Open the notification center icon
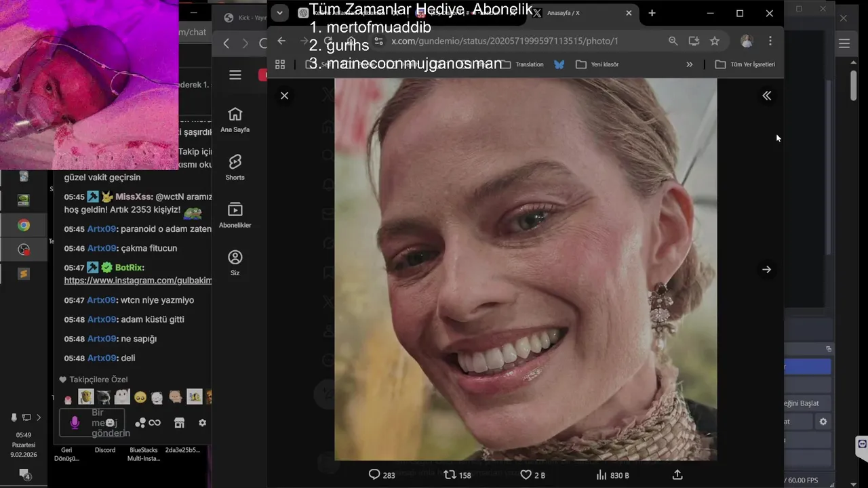The height and width of the screenshot is (488, 868). [x=24, y=474]
